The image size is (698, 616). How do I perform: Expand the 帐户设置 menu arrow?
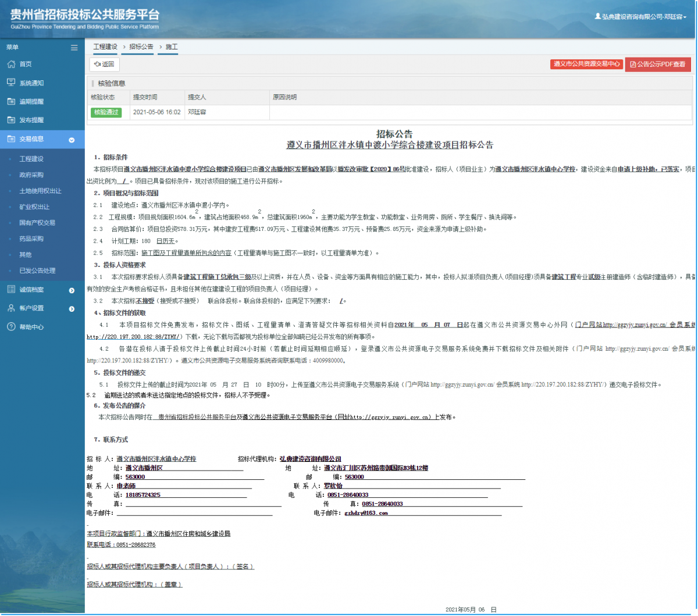[x=72, y=308]
